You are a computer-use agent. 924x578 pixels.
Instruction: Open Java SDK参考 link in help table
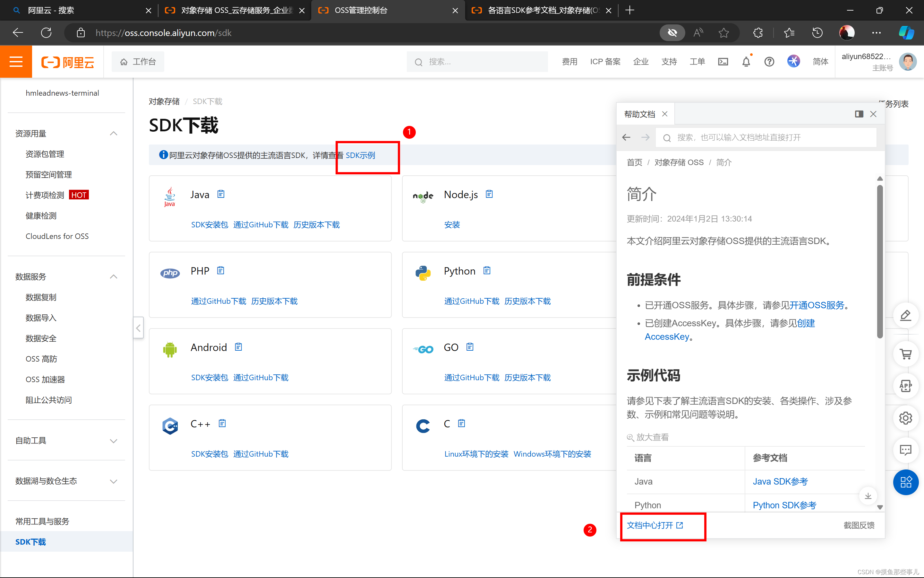coord(780,482)
